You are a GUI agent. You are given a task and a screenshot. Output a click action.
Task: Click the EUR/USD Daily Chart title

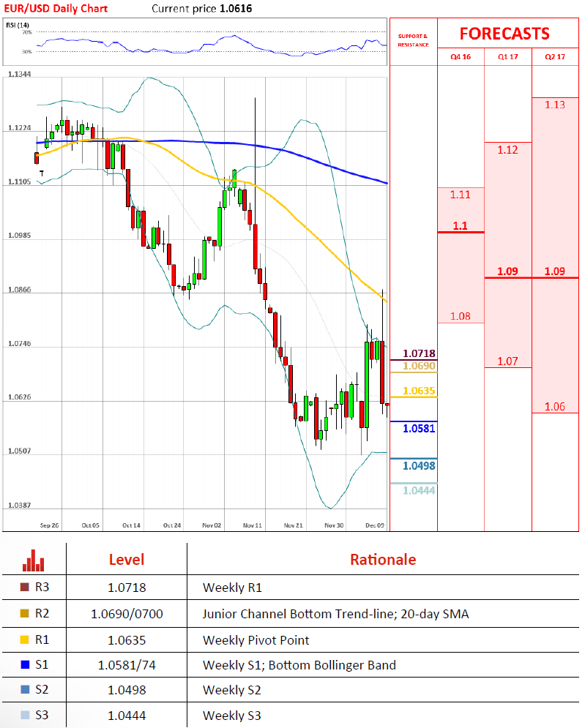coord(56,8)
